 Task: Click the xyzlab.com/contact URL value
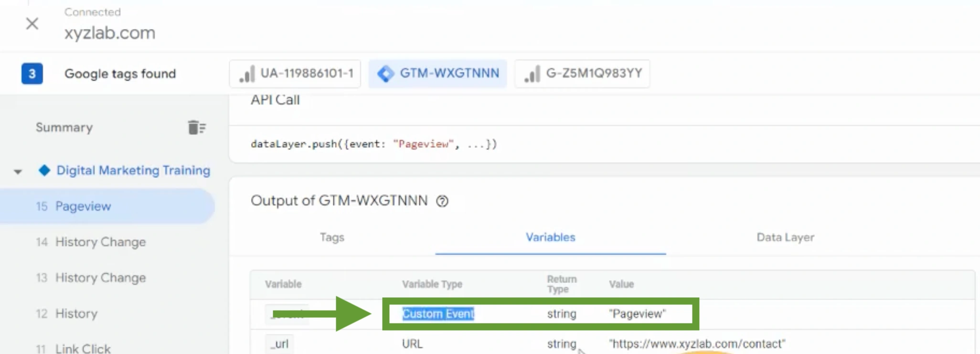(697, 344)
